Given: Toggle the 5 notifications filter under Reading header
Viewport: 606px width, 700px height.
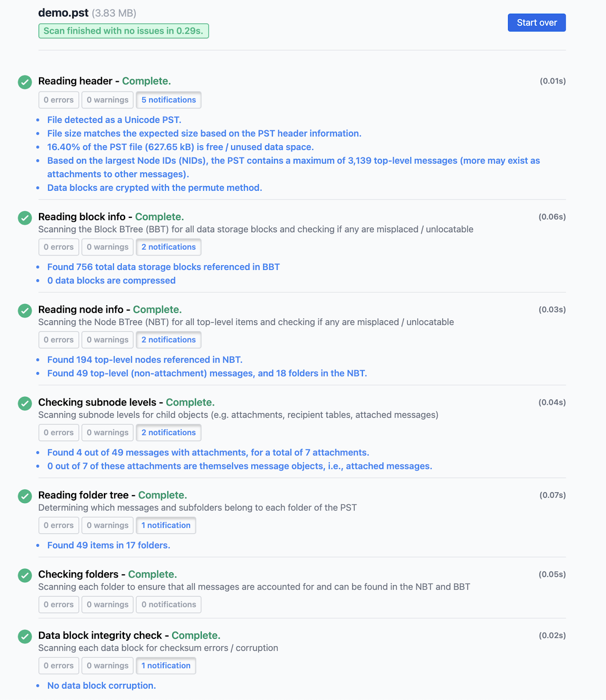Looking at the screenshot, I should click(169, 100).
